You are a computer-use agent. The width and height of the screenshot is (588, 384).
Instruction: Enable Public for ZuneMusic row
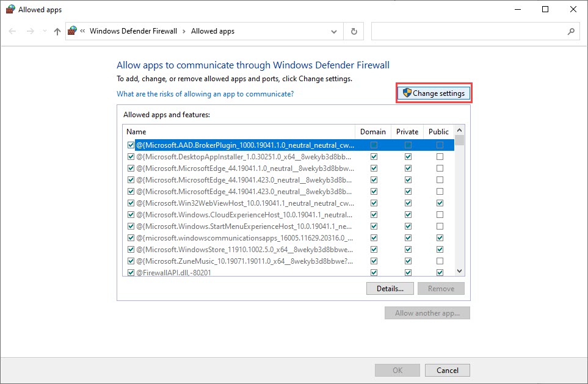(440, 261)
